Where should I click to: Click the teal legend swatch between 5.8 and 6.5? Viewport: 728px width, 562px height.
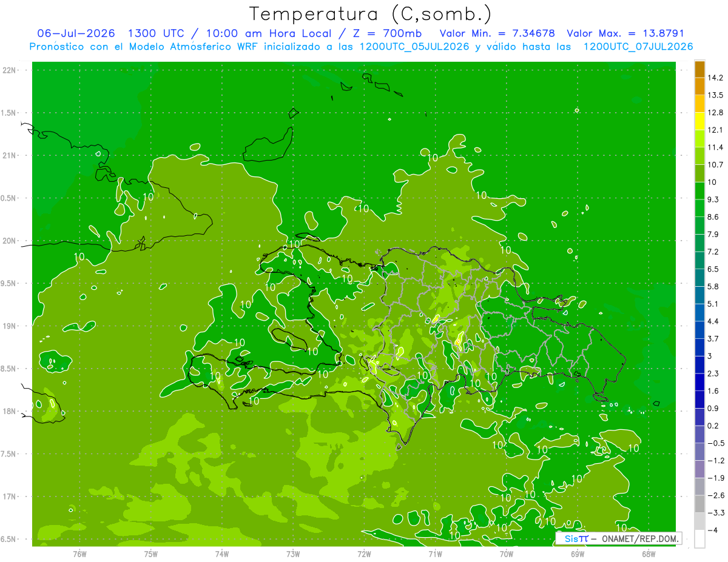699,278
